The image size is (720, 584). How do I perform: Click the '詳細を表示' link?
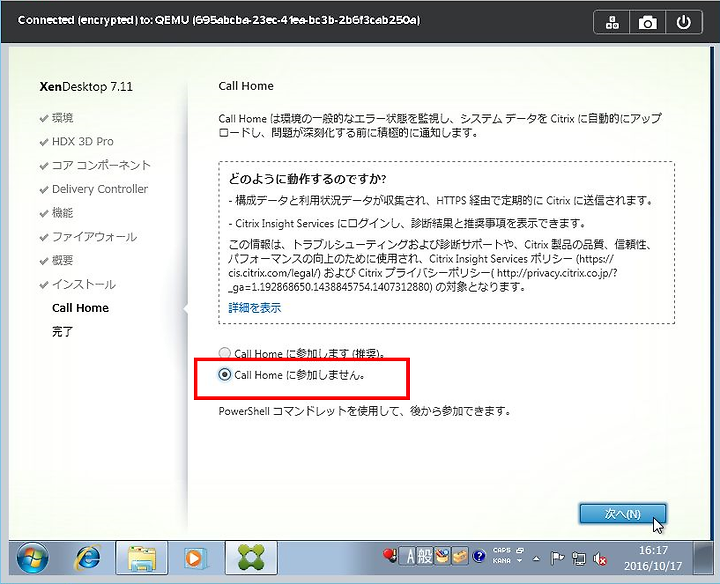coord(255,308)
